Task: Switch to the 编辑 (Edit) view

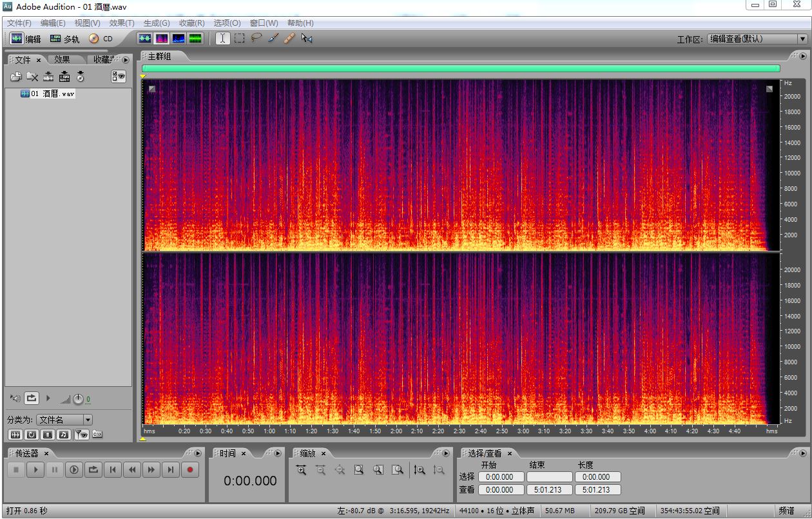Action: coord(26,39)
